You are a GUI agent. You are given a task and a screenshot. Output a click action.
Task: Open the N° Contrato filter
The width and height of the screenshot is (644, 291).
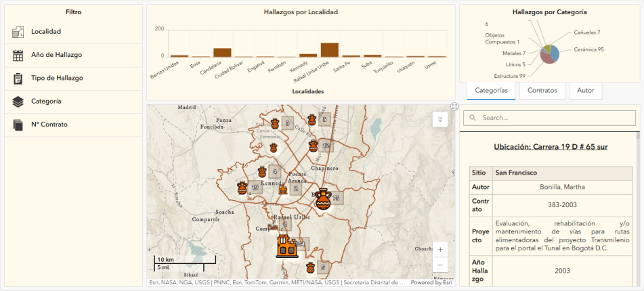(49, 124)
